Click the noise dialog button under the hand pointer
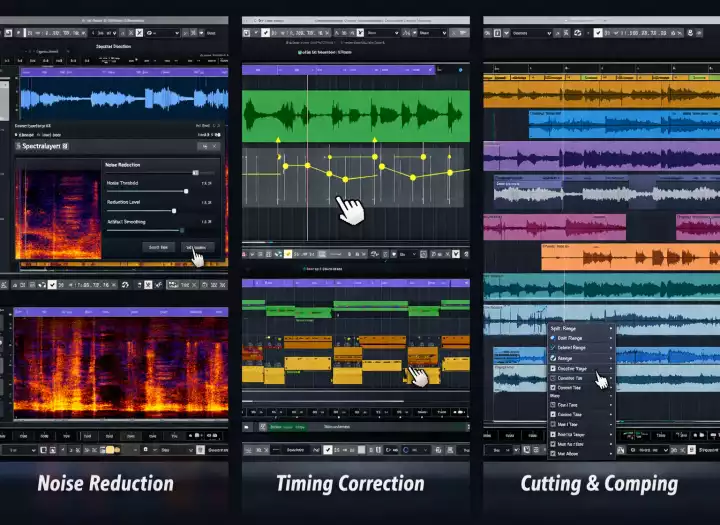Image resolution: width=720 pixels, height=525 pixels. click(197, 247)
